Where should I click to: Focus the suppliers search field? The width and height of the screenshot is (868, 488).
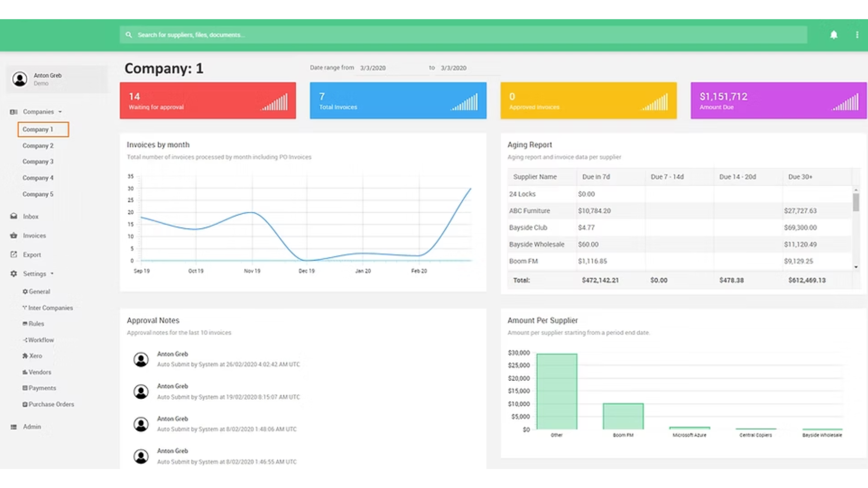point(463,35)
